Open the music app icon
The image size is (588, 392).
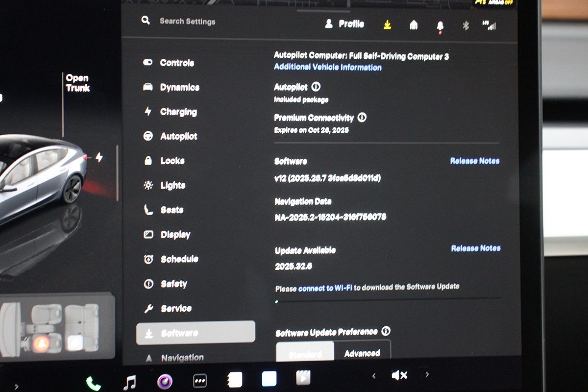coord(129,382)
